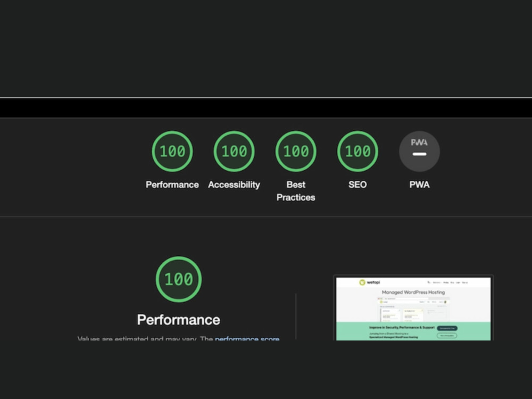532x399 pixels.
Task: Jump to SEO via its summary label
Action: (358, 185)
